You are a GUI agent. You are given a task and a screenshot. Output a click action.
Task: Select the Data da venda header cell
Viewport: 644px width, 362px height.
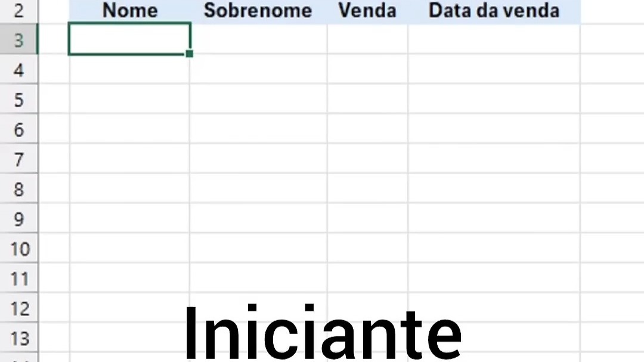point(494,11)
